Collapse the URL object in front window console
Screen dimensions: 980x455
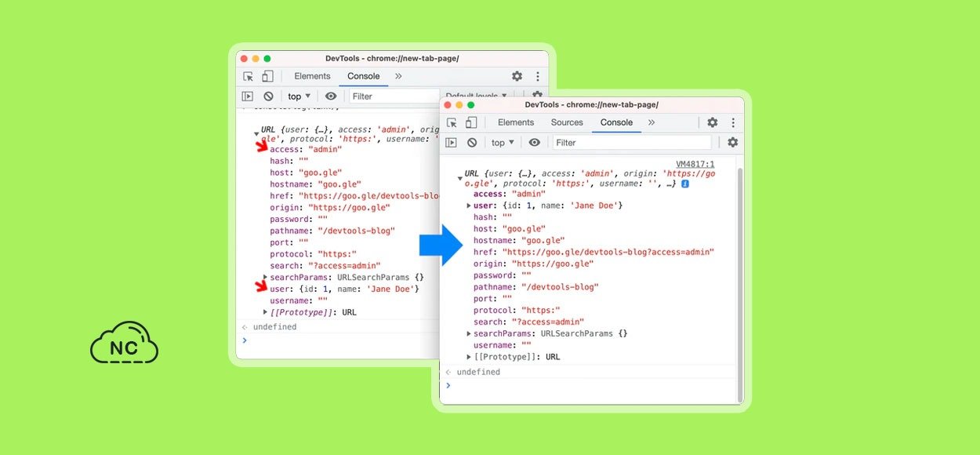(x=459, y=178)
